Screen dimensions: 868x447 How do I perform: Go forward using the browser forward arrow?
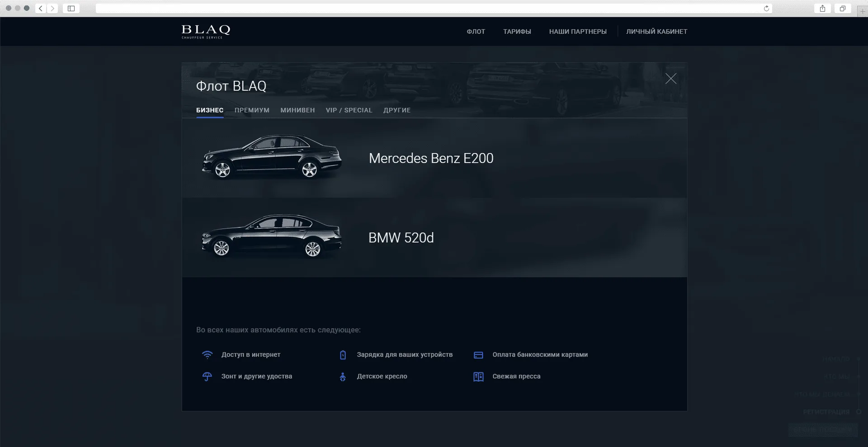tap(52, 8)
